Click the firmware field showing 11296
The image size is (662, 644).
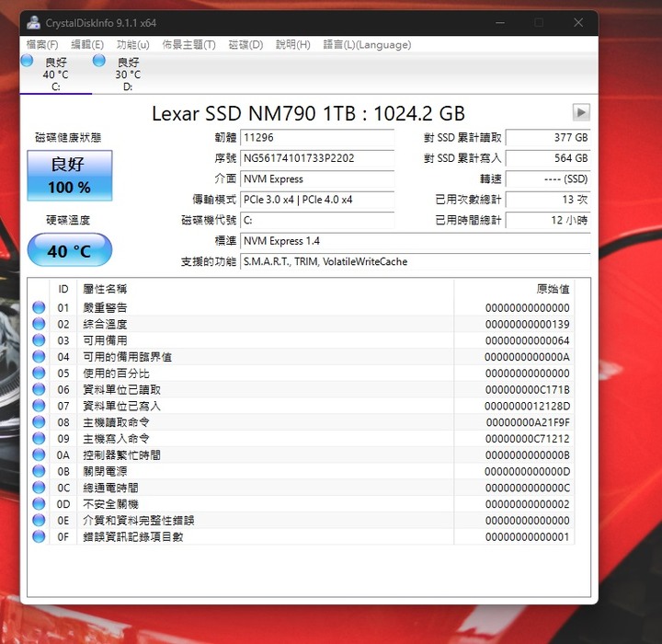(x=317, y=138)
